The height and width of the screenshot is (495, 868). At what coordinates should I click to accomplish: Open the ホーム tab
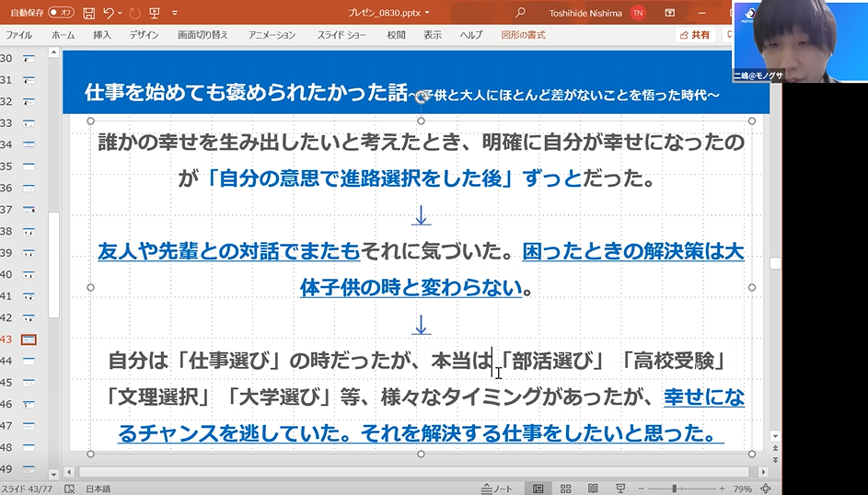64,35
